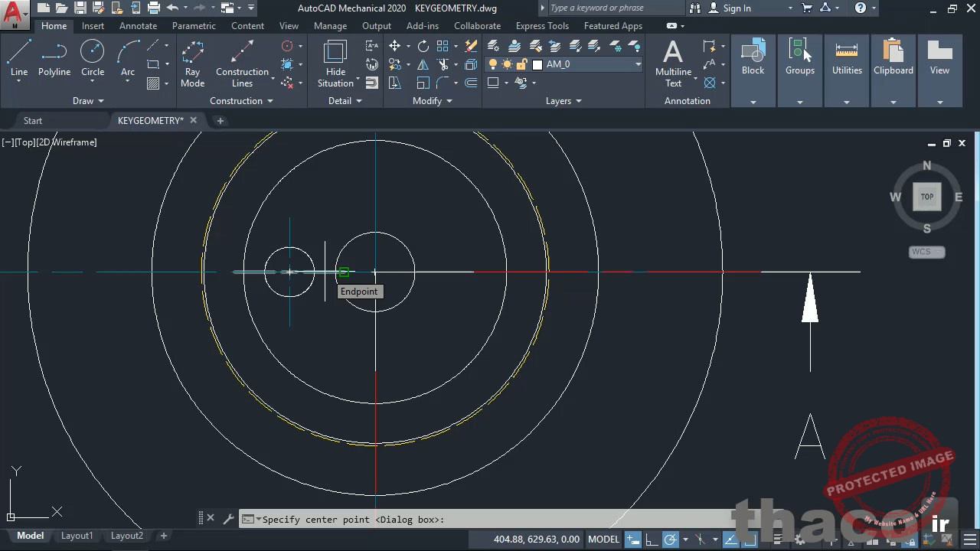Expand the Draw panel

(88, 101)
